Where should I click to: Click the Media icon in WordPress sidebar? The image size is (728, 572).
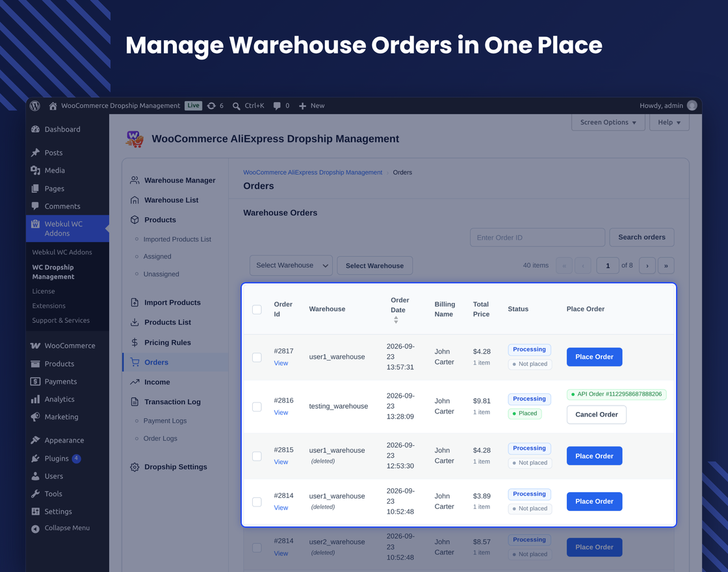coord(35,170)
